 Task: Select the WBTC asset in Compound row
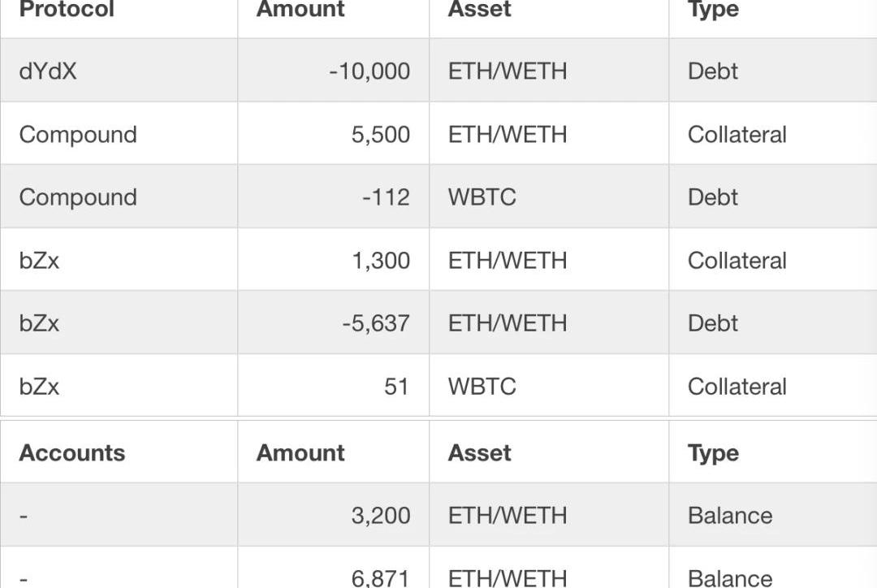click(x=482, y=197)
